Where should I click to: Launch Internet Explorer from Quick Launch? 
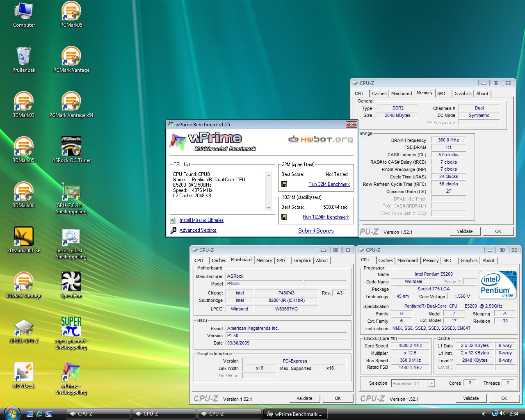pos(40,414)
